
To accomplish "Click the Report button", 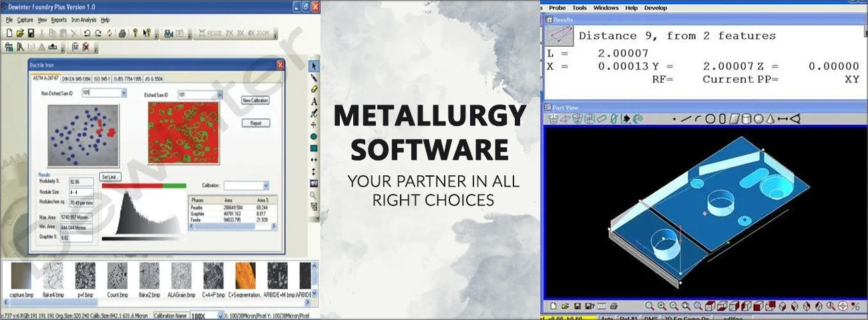I will (255, 123).
